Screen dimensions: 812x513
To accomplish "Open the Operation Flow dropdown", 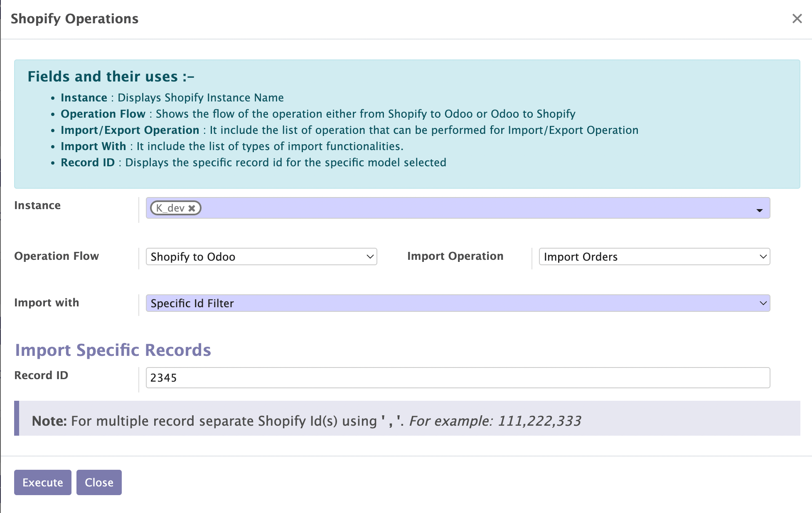I will [261, 257].
